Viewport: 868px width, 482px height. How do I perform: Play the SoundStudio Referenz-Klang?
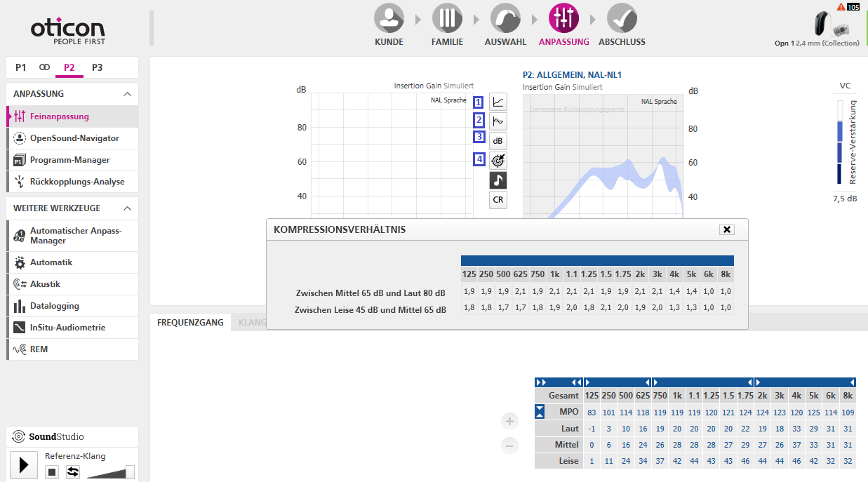click(24, 464)
